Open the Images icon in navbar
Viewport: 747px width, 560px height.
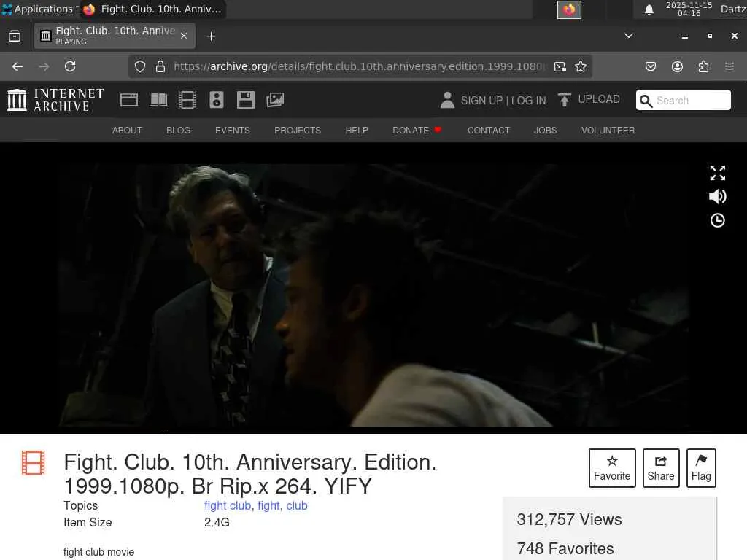(275, 100)
